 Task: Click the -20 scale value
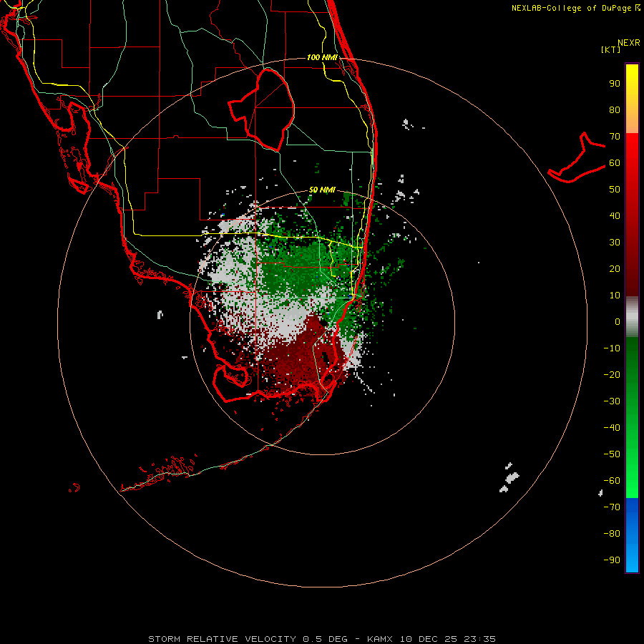612,374
